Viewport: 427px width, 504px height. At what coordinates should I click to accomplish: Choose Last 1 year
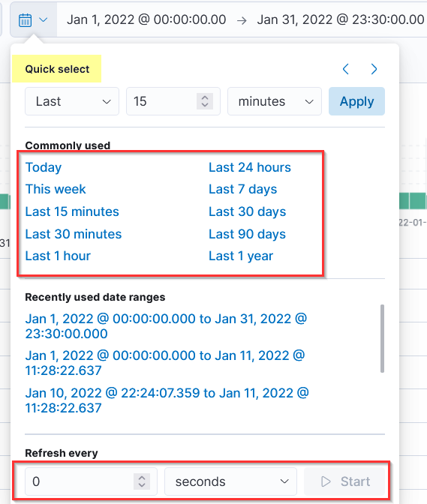tap(241, 256)
